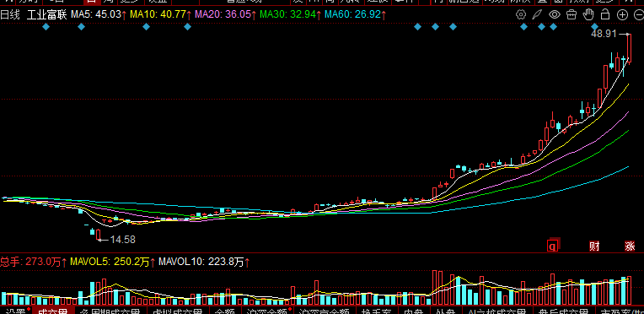Click the '日线' period label
The height and width of the screenshot is (314, 644).
[10, 15]
